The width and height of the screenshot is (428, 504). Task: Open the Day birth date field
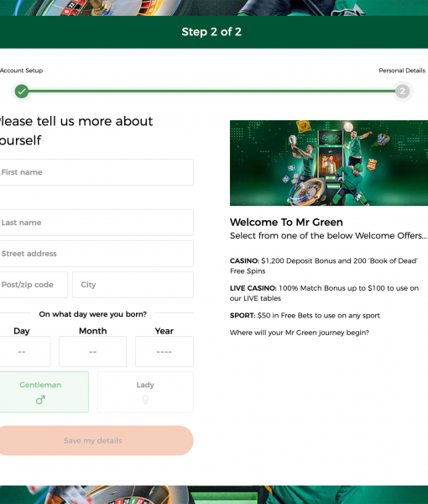pos(24,351)
